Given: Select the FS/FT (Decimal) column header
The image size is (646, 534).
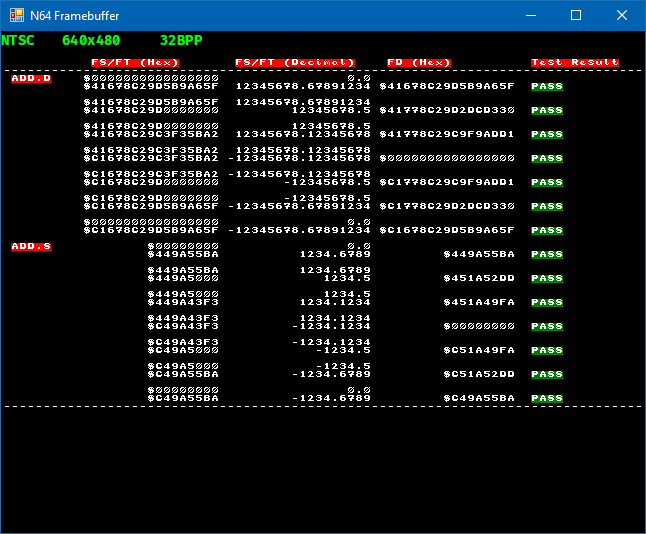Looking at the screenshot, I should 295,62.
